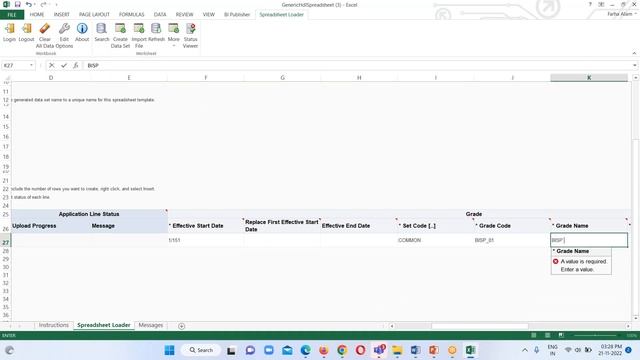This screenshot has width=640, height=360.
Task: Expand the Name Box dropdown
Action: coord(31,65)
